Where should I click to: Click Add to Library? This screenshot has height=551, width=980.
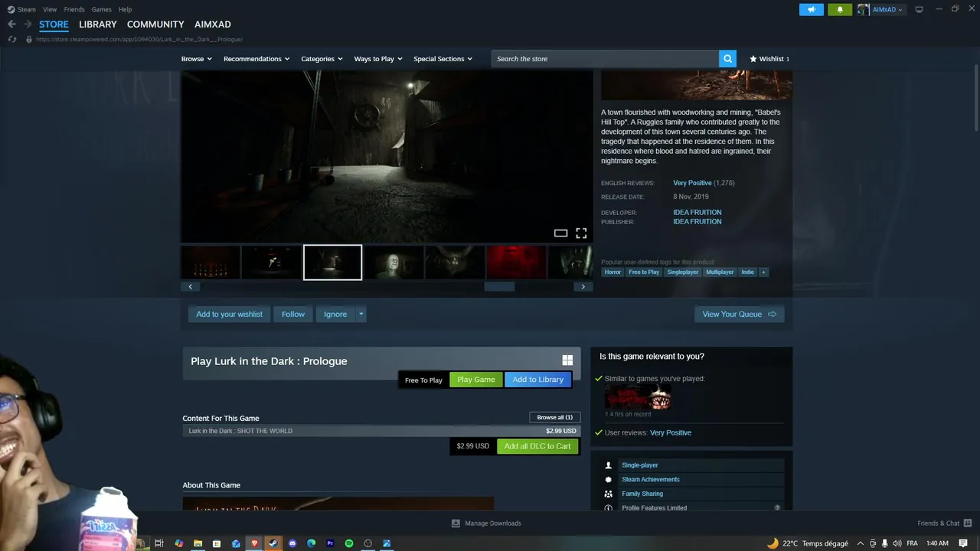(x=537, y=380)
